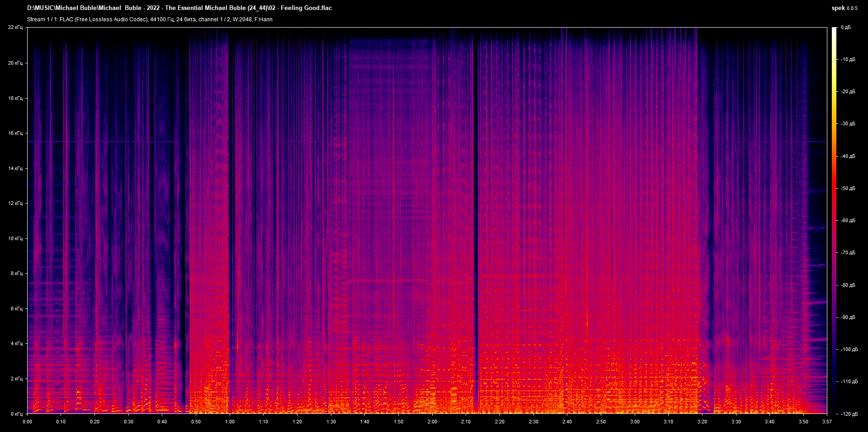Click the 1:10 time axis label
The height and width of the screenshot is (432, 868).
click(x=264, y=422)
